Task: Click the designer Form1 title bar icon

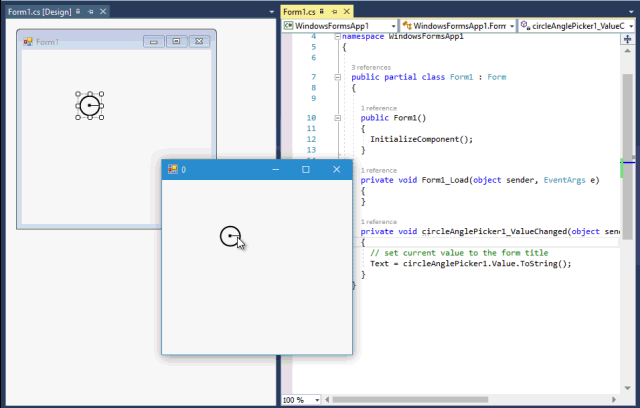Action: click(x=28, y=42)
